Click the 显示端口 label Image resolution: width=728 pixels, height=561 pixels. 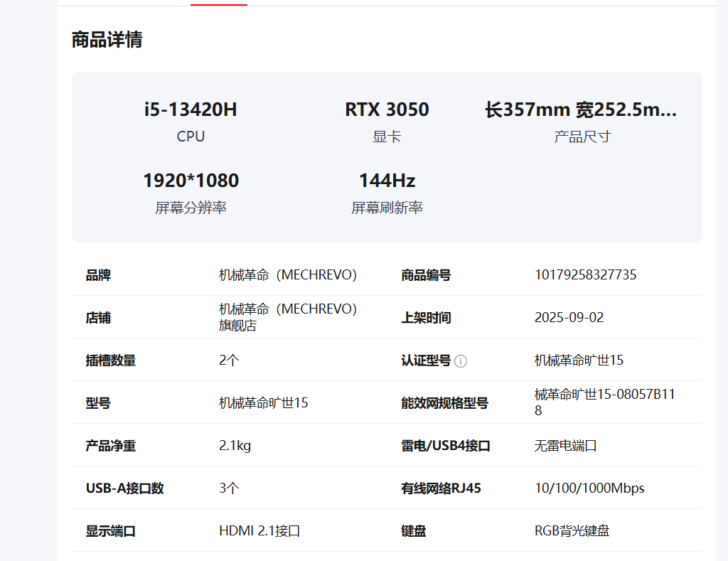(x=111, y=531)
